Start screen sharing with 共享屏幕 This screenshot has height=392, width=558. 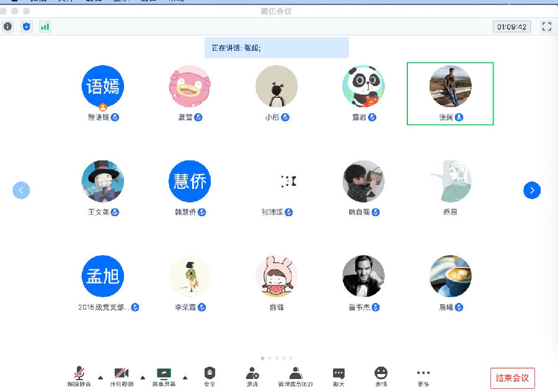coord(164,376)
